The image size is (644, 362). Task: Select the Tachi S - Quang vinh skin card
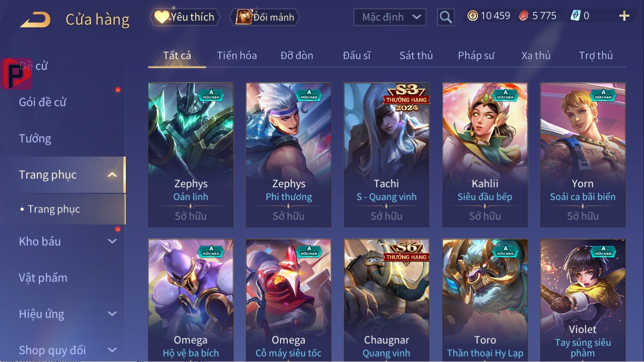(x=386, y=155)
